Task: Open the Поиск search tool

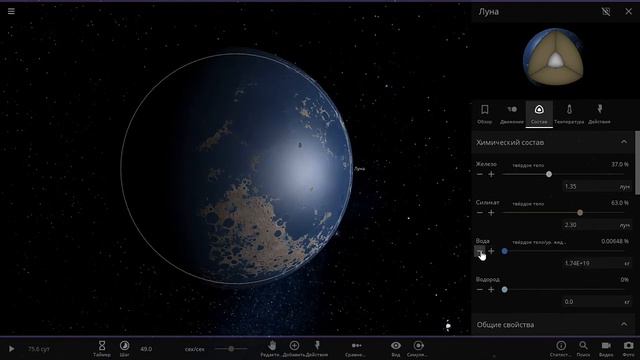Action: coord(584,349)
